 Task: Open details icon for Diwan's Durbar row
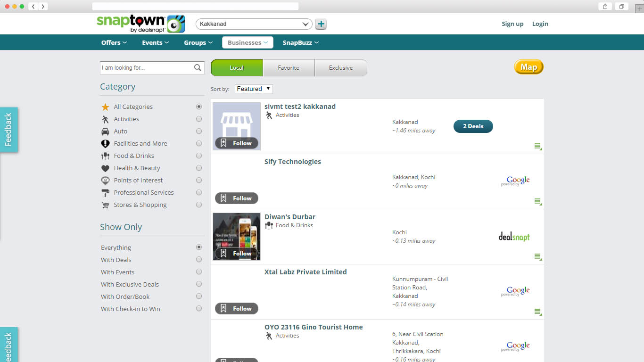(538, 257)
